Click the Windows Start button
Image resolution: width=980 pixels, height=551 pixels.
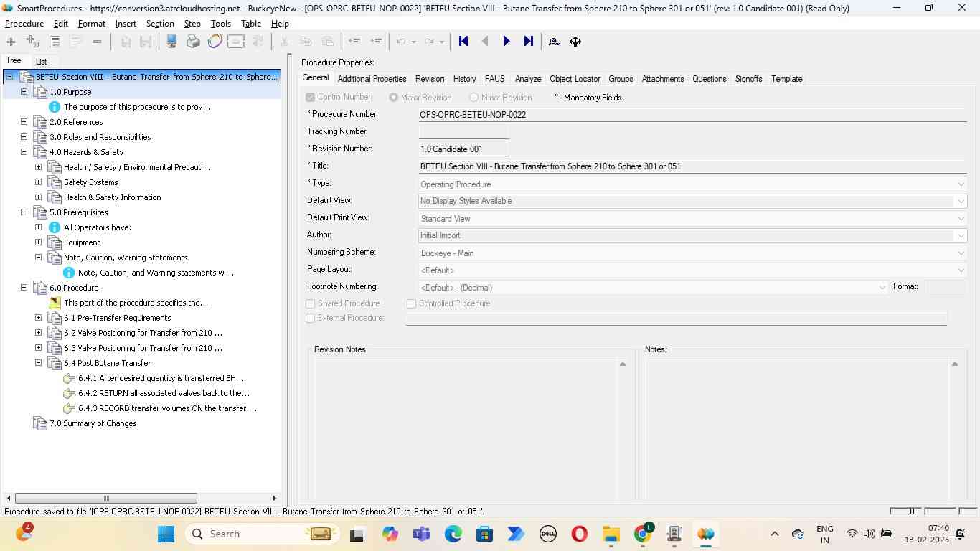coord(166,534)
